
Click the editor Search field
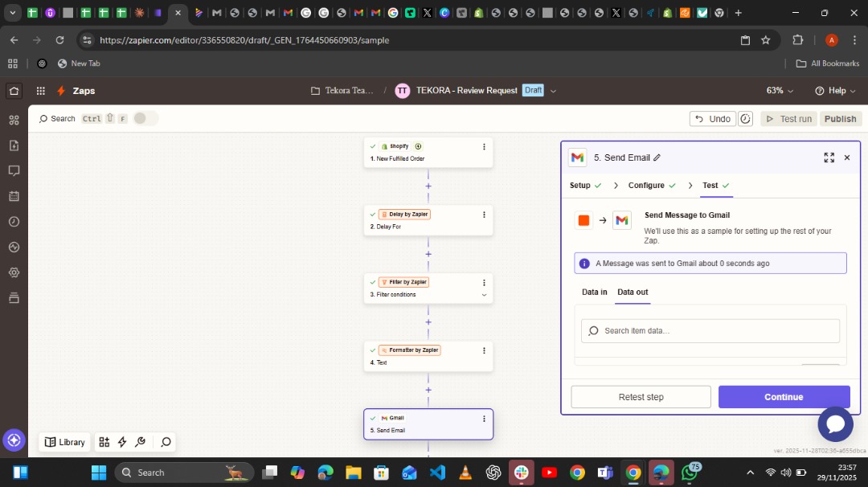56,118
